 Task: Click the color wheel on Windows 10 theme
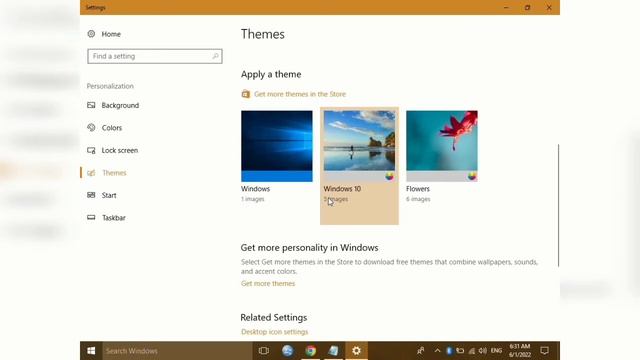point(389,176)
